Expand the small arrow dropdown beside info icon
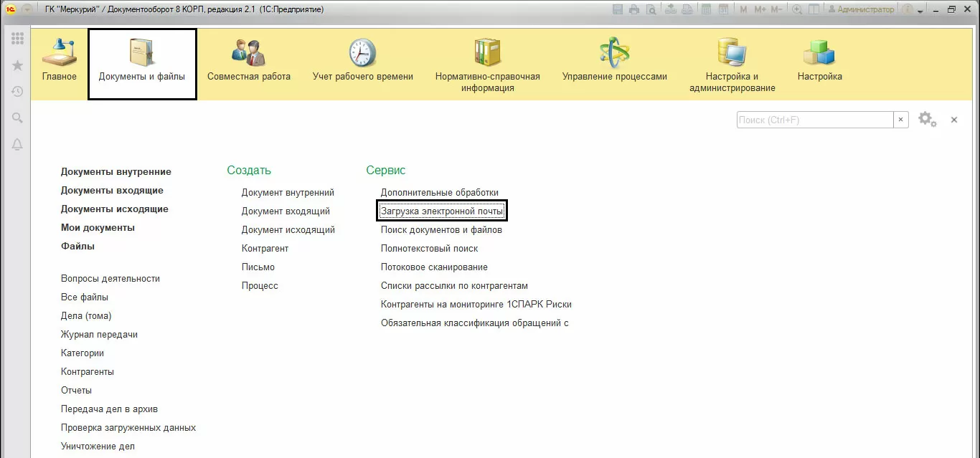 pyautogui.click(x=920, y=11)
